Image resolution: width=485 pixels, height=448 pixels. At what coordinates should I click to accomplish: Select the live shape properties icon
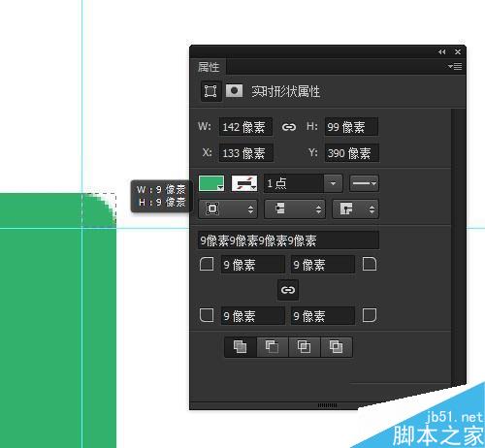click(210, 91)
